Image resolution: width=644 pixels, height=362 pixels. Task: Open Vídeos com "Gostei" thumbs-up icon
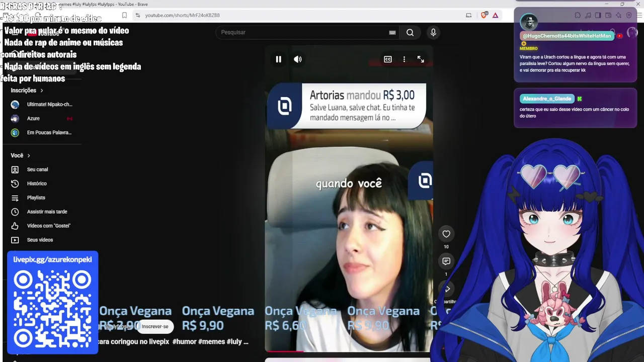coord(15,226)
